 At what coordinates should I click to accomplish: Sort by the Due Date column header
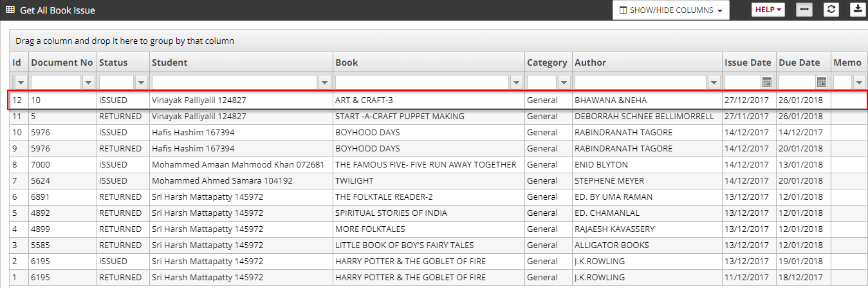(803, 62)
